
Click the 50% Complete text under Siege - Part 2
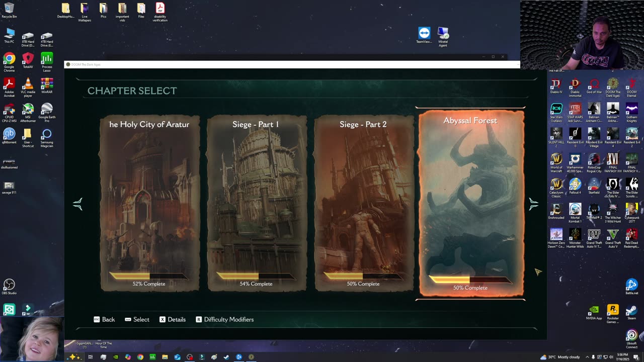363,284
